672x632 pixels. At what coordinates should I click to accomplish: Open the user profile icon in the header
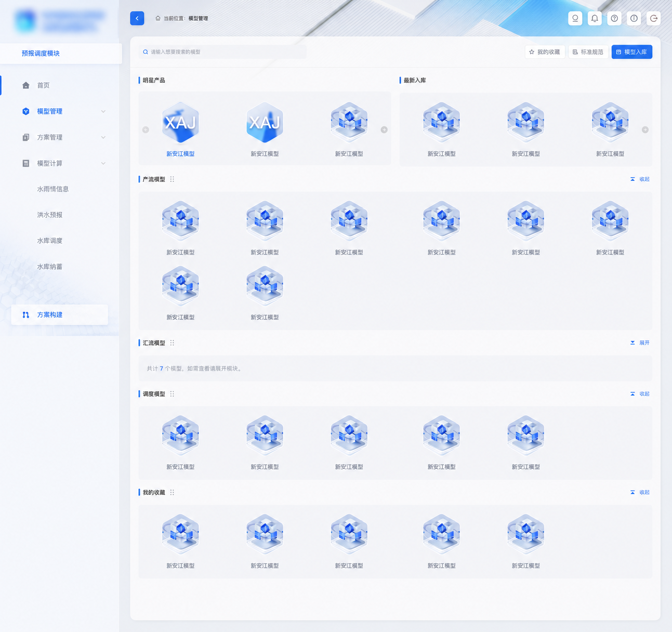point(575,18)
